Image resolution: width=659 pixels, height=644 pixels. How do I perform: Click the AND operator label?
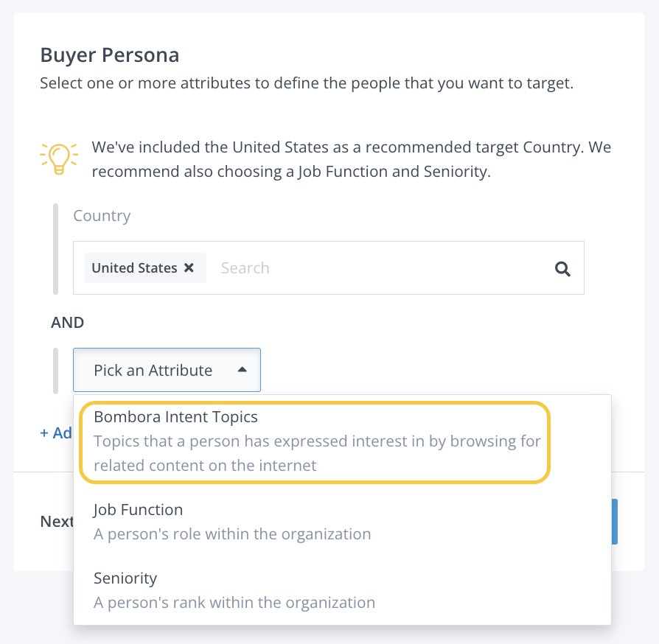point(68,323)
